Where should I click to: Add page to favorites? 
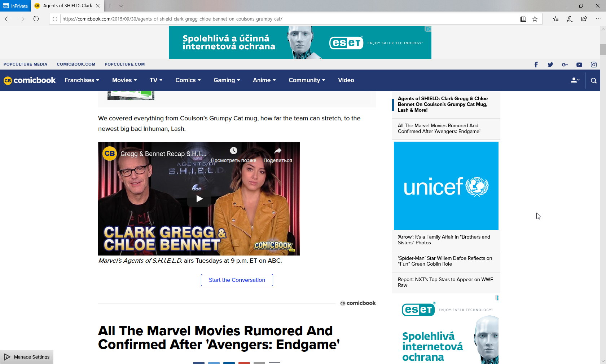click(535, 19)
